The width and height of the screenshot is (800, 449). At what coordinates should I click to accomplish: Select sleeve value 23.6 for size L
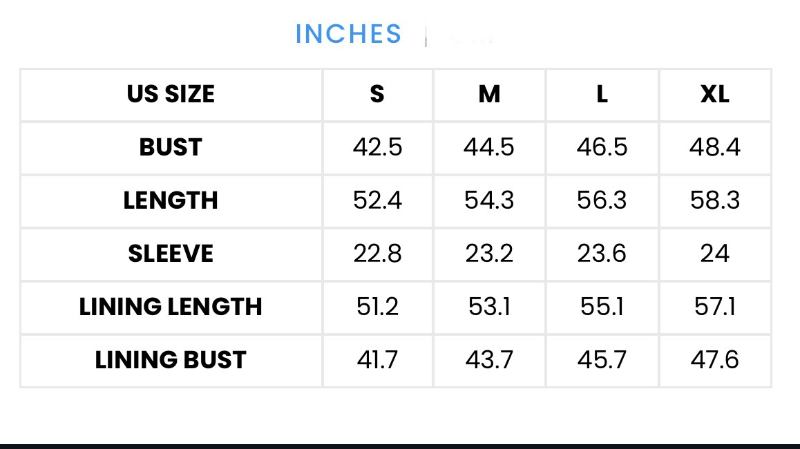coord(602,254)
